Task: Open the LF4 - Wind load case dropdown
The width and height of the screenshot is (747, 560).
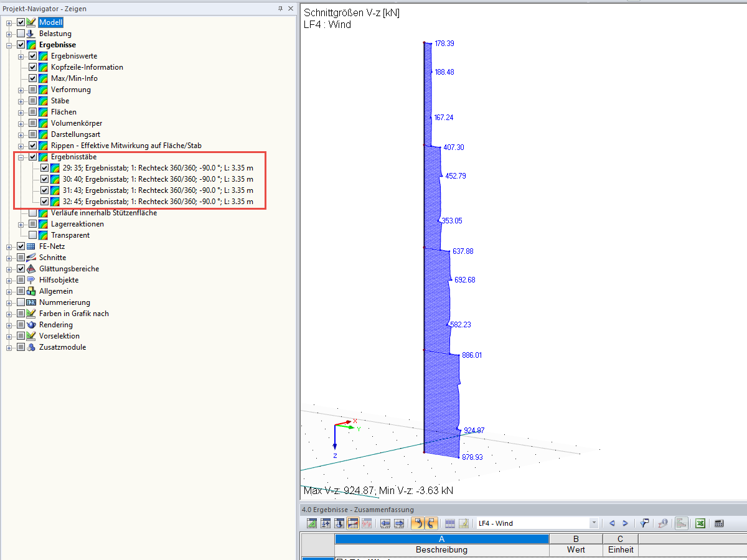Action: [593, 523]
